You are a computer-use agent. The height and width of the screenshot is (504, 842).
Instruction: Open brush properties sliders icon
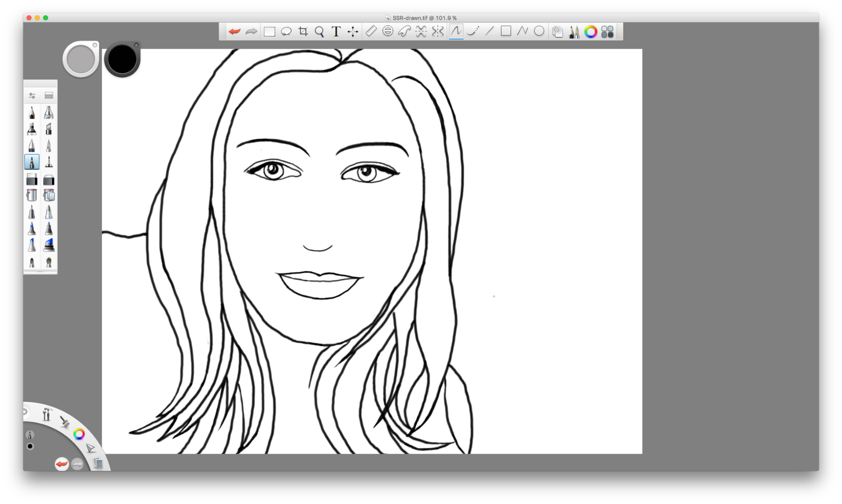click(32, 95)
